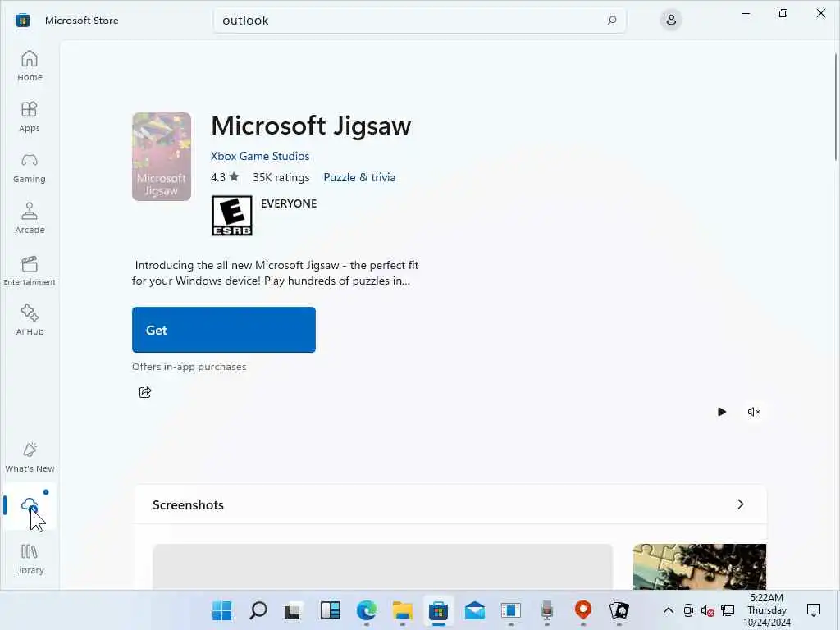Image resolution: width=840 pixels, height=630 pixels.
Task: Expand the truncated app description text
Action: 276,272
